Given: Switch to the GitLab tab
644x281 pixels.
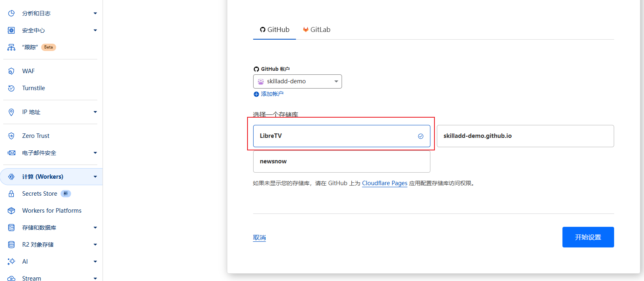Looking at the screenshot, I should click(x=317, y=30).
